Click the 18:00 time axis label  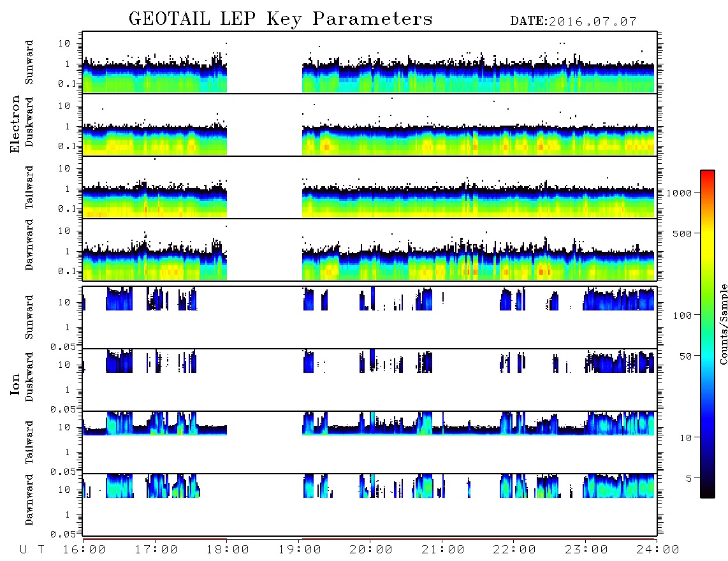pos(228,550)
